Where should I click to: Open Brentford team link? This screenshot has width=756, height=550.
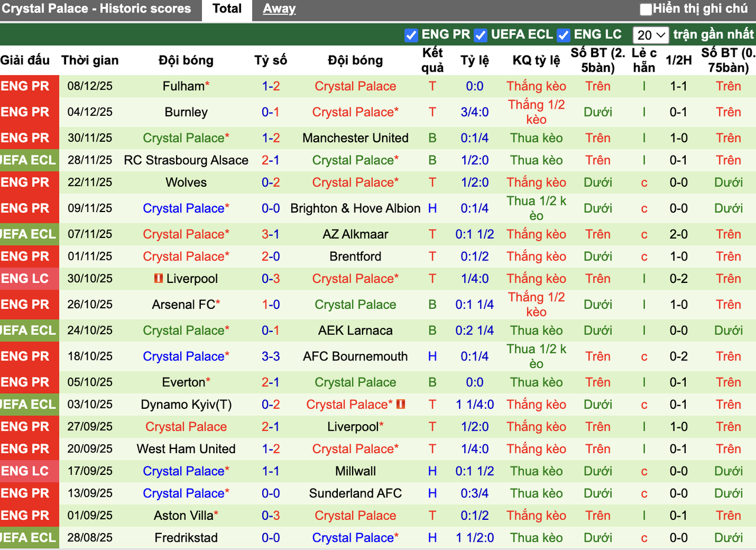click(356, 257)
